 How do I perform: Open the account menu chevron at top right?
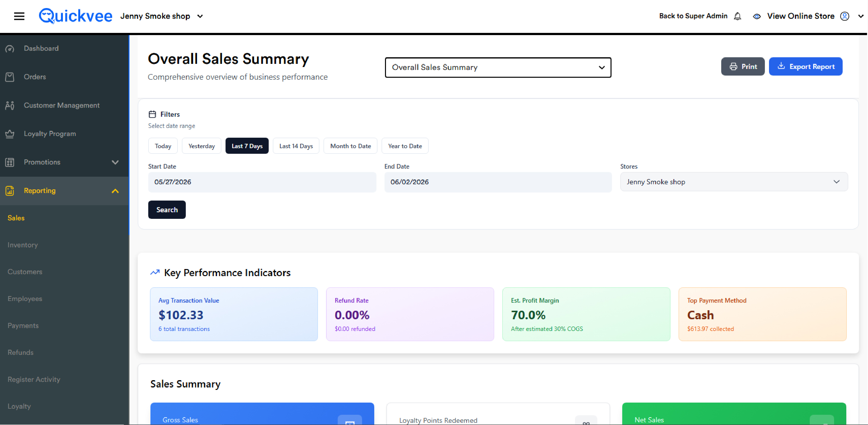click(861, 16)
